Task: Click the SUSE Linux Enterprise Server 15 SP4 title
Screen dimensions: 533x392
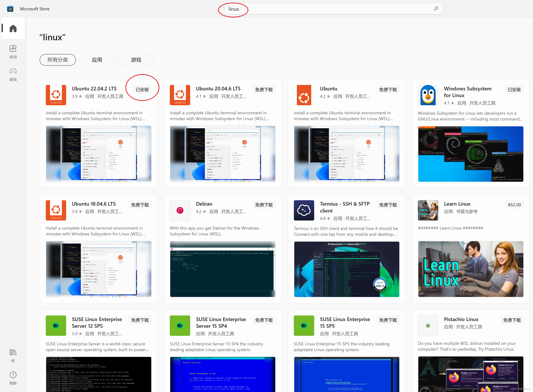Action: [221, 322]
